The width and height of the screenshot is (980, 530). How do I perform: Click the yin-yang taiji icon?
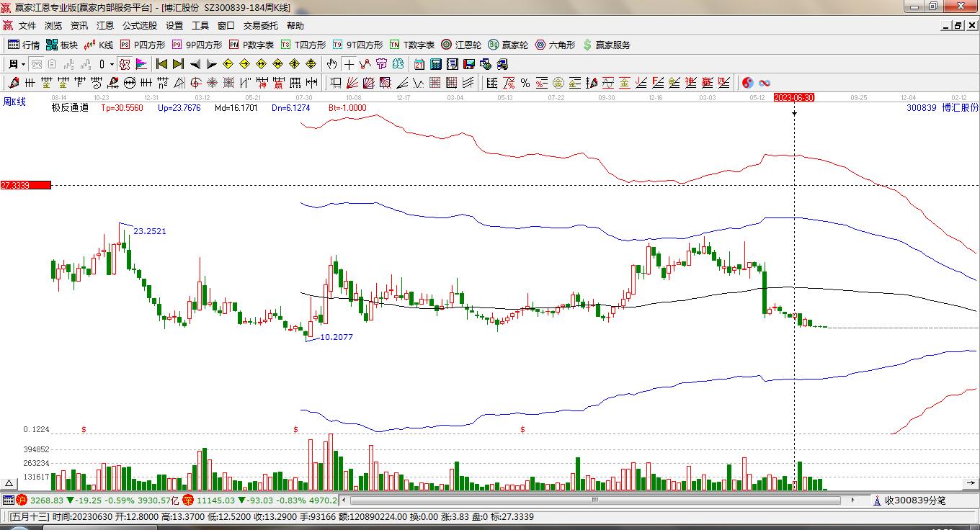748,83
